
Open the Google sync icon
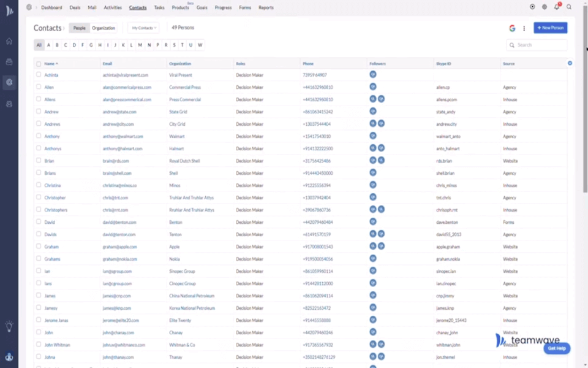pyautogui.click(x=512, y=28)
